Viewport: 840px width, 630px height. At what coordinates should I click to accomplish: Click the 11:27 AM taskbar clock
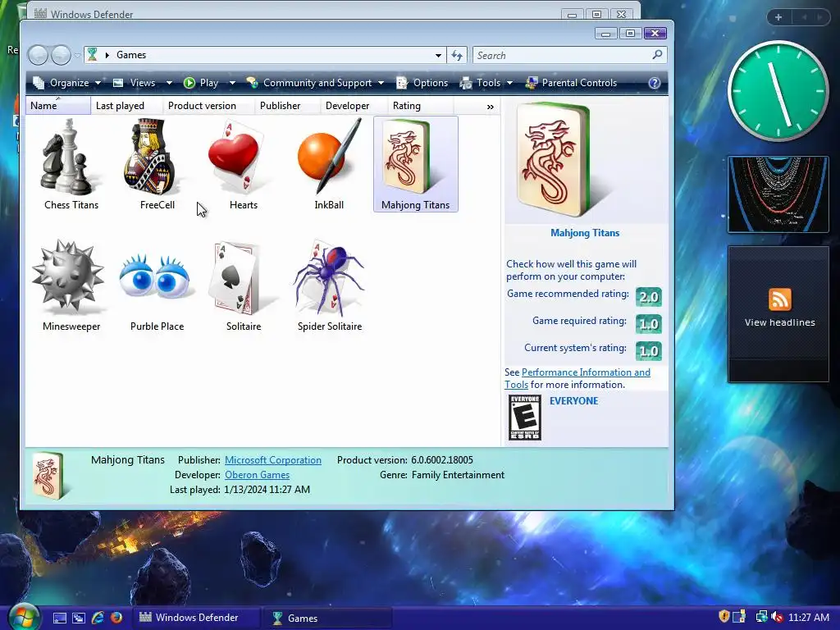(x=808, y=617)
